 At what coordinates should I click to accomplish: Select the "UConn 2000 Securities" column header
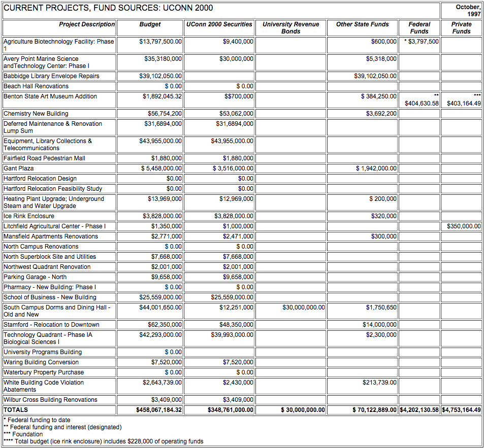click(x=219, y=24)
